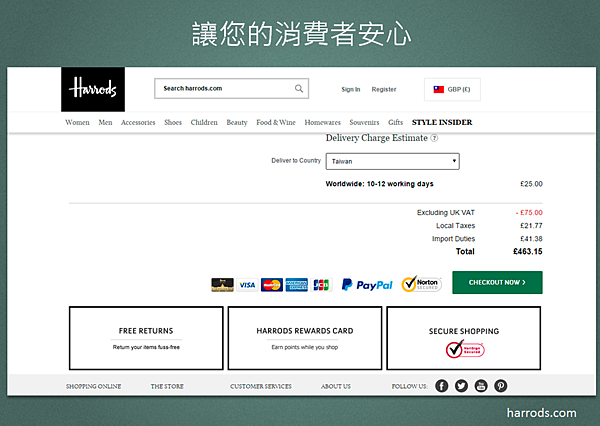Click the Harrods card payment icon
Screen dimensions: 600x426
point(222,285)
